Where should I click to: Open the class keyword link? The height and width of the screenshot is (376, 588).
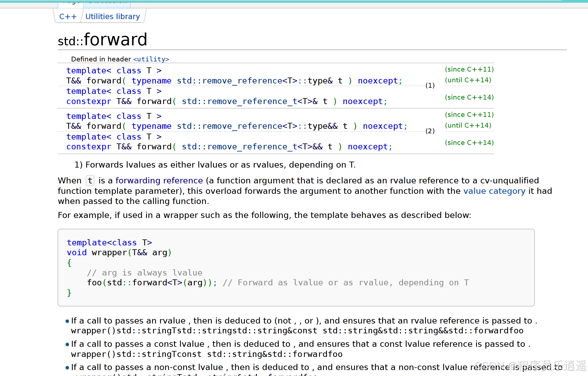pyautogui.click(x=129, y=70)
